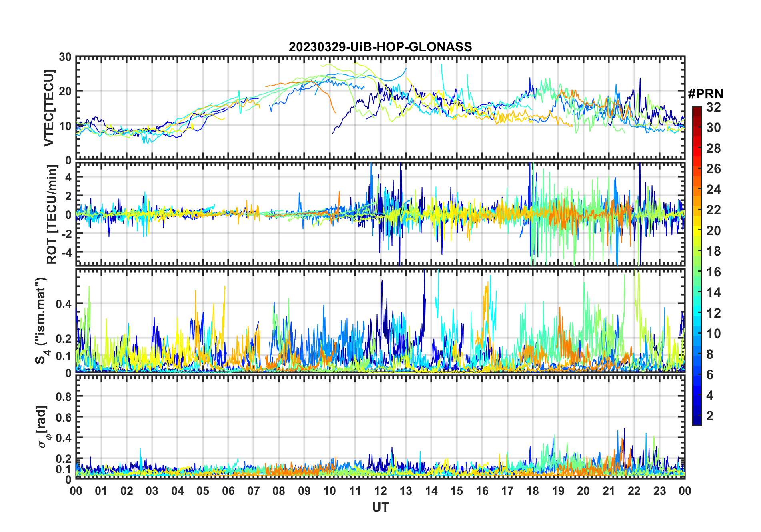This screenshot has width=761, height=532.
Task: Click the sigma-phi [rad] y-axis label
Action: 43,427
